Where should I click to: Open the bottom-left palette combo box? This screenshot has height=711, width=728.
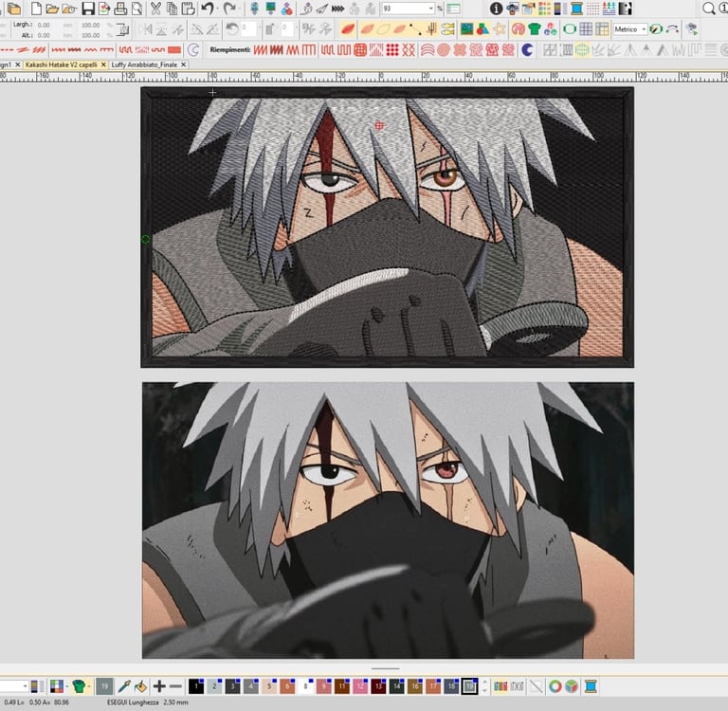(14, 686)
